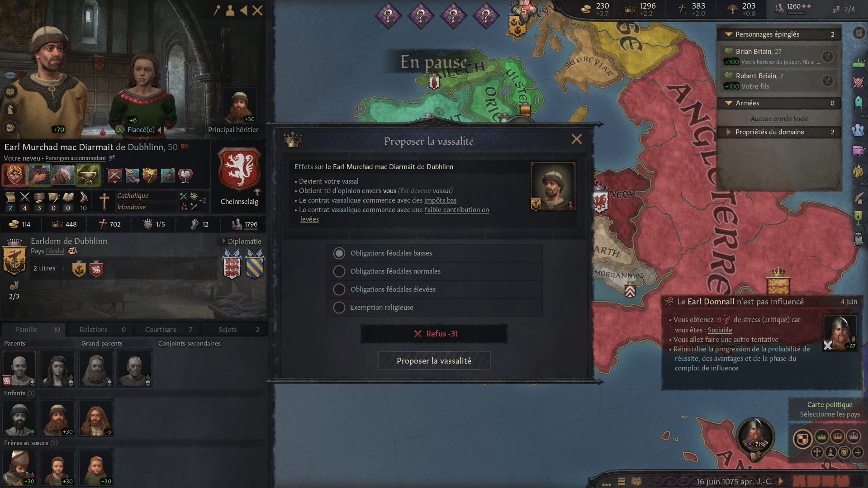Select Obligations féodales normales option
The height and width of the screenshot is (488, 868).
click(434, 271)
